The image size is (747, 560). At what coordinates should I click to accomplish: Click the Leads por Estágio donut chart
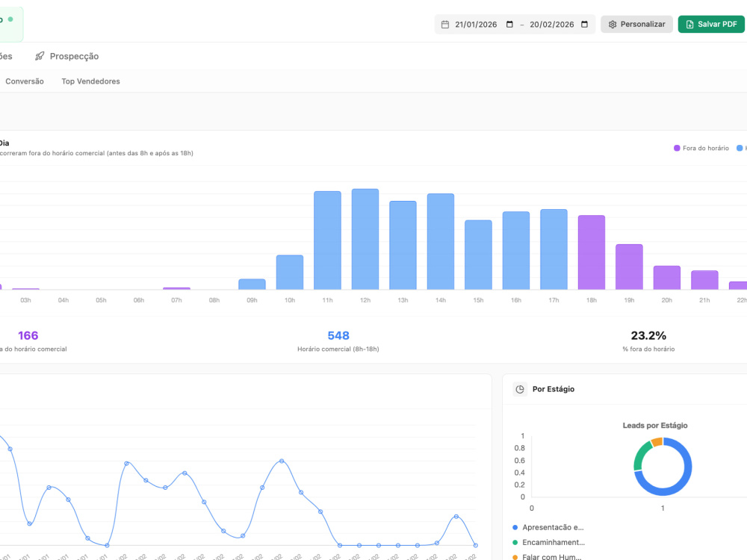pos(663,467)
